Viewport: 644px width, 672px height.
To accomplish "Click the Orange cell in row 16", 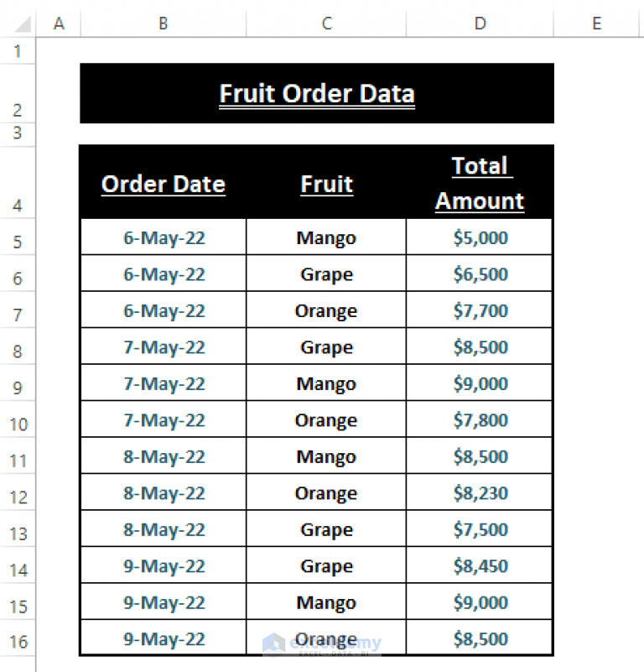I will [x=325, y=638].
